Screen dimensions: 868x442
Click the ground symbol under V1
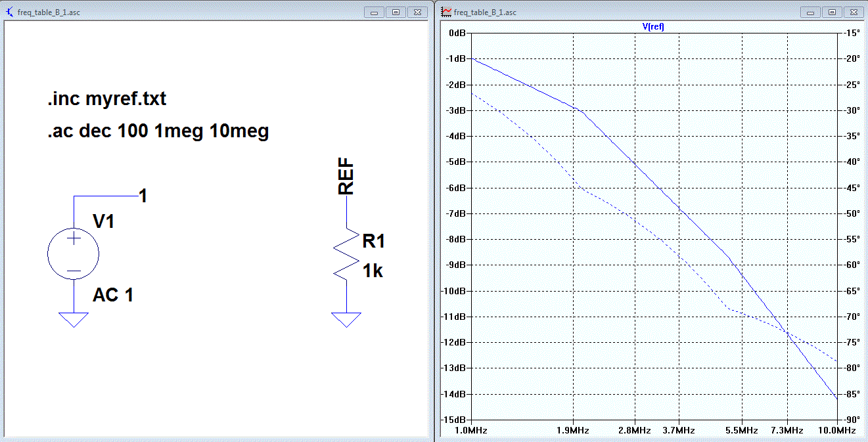(74, 320)
